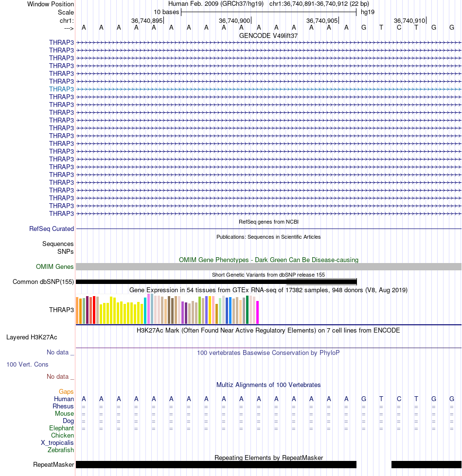
Task: Open the GENCODE V49lift37 track title
Action: coord(268,35)
